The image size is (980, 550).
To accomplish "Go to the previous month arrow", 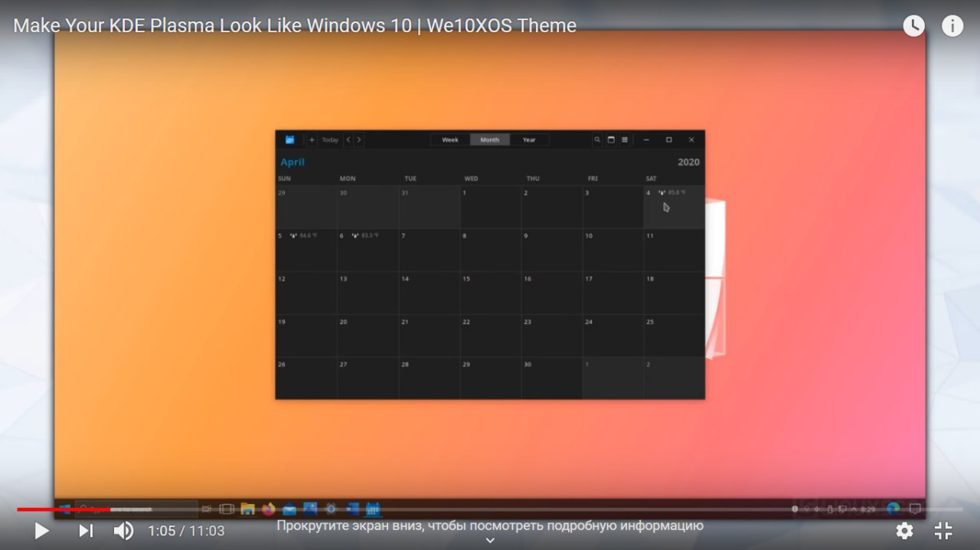I will tap(348, 140).
